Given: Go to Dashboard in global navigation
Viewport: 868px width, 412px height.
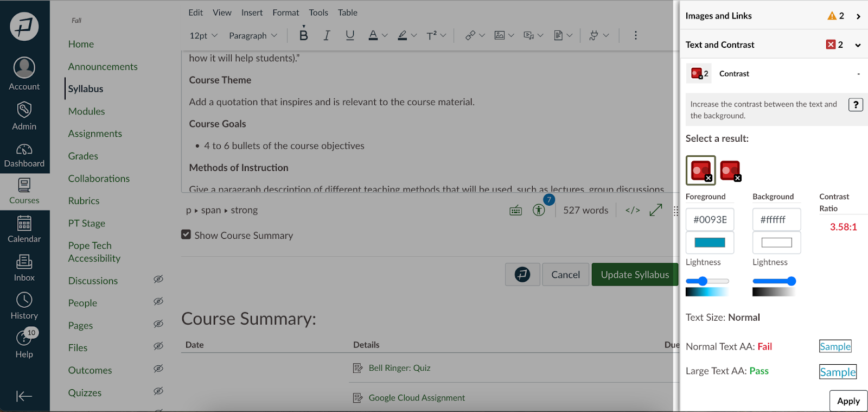Looking at the screenshot, I should pyautogui.click(x=24, y=155).
